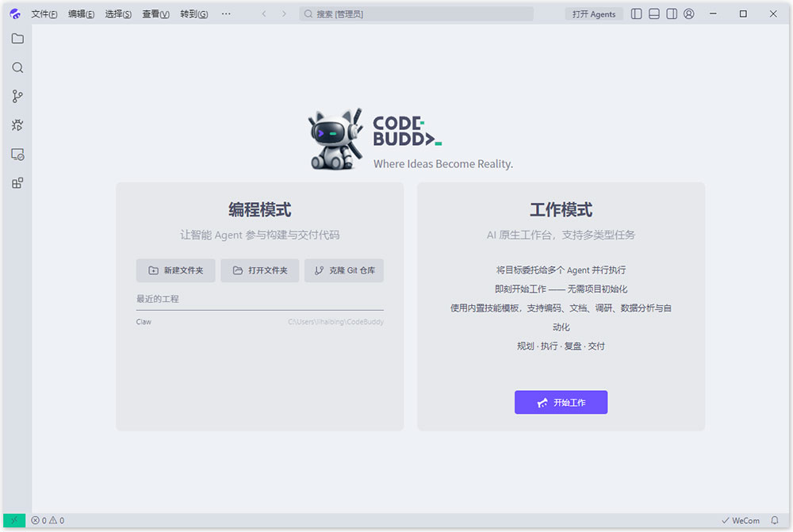Open the Remote Explorer panel
793x532 pixels.
pyautogui.click(x=17, y=154)
